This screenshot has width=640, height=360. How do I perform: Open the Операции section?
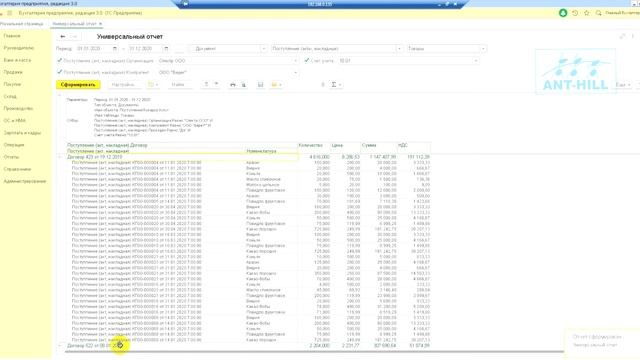(x=14, y=145)
